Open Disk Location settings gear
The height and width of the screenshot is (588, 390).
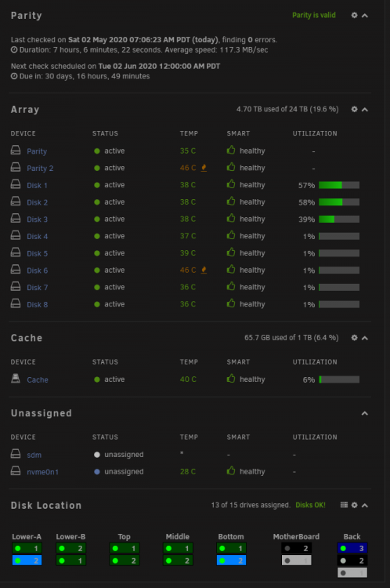click(x=354, y=505)
